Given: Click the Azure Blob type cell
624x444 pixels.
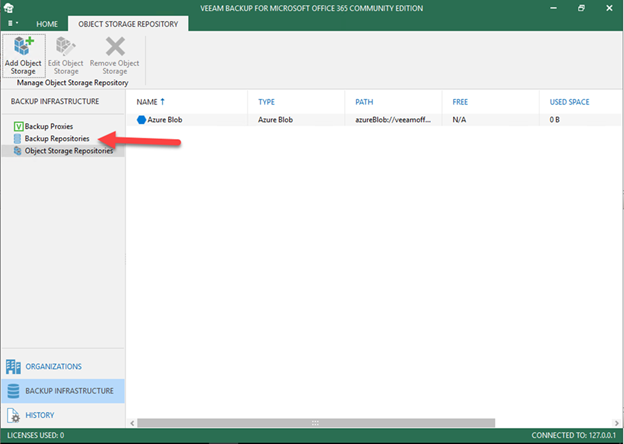Looking at the screenshot, I should point(275,120).
